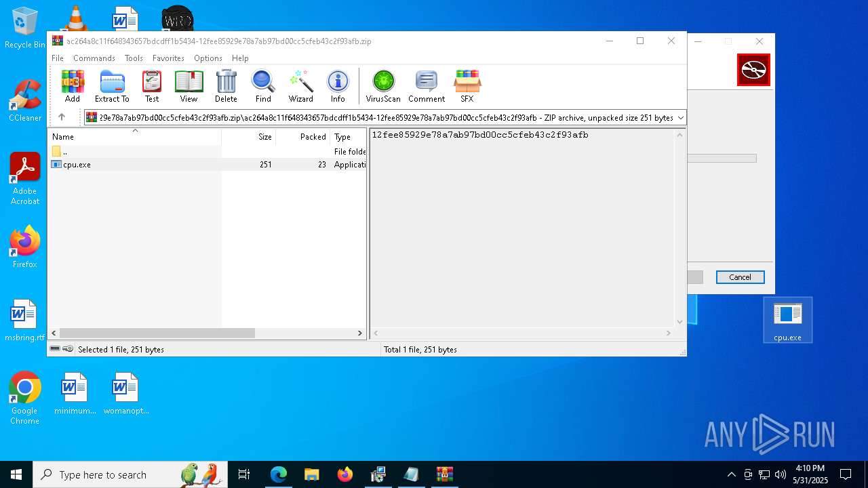The image size is (868, 488).
Task: Start VirusScan on the archive
Action: [x=383, y=86]
